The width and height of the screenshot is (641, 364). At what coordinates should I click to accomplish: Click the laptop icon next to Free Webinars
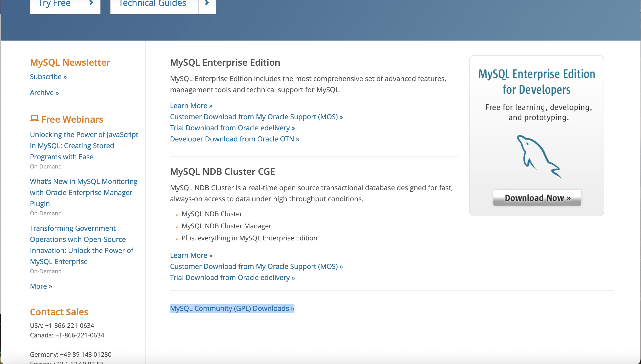tap(34, 118)
